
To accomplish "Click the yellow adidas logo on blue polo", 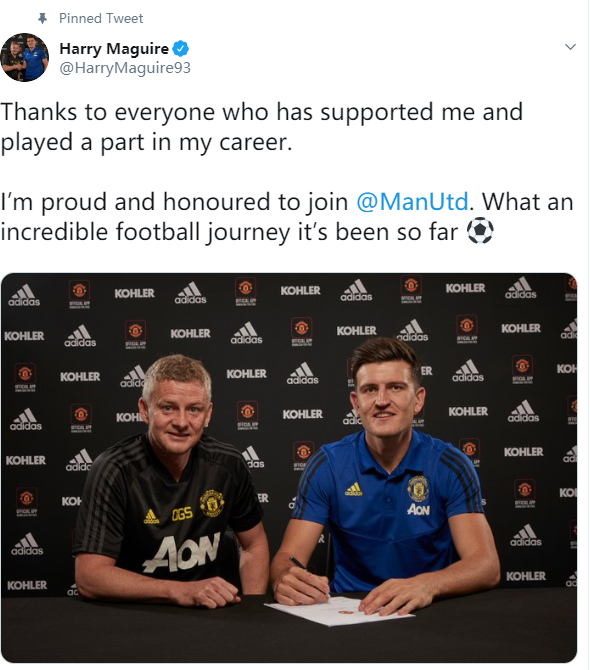I will [x=353, y=489].
